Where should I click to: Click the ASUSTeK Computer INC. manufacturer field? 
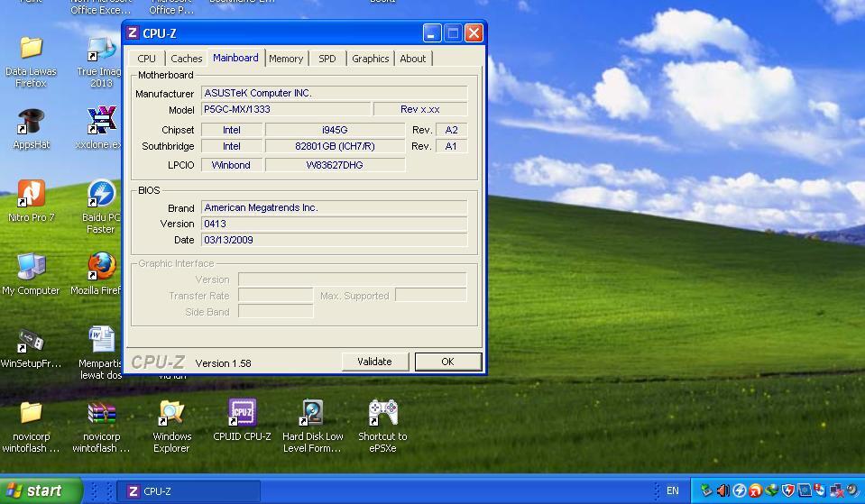pos(335,93)
